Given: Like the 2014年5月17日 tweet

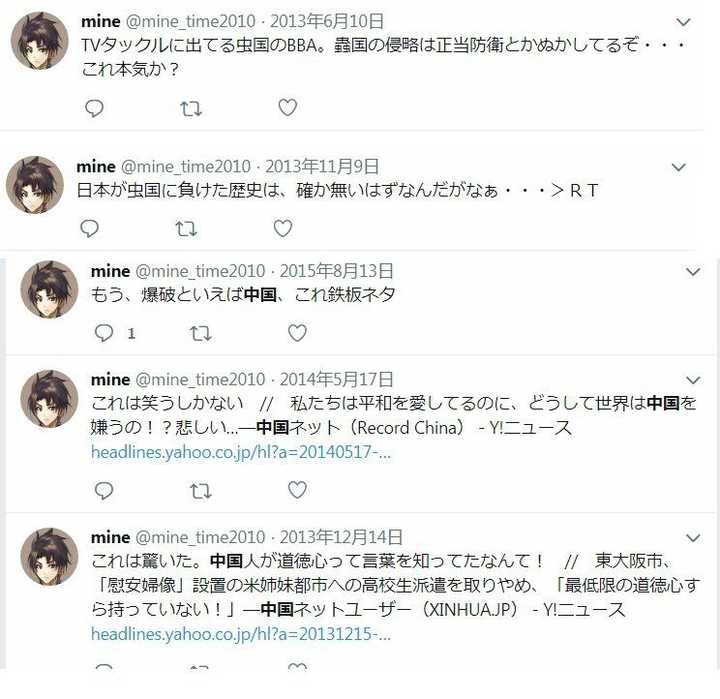Looking at the screenshot, I should click(x=297, y=490).
